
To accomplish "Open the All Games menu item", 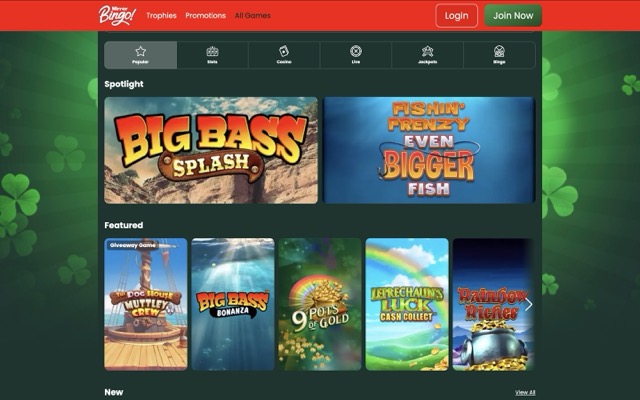I will pyautogui.click(x=252, y=16).
